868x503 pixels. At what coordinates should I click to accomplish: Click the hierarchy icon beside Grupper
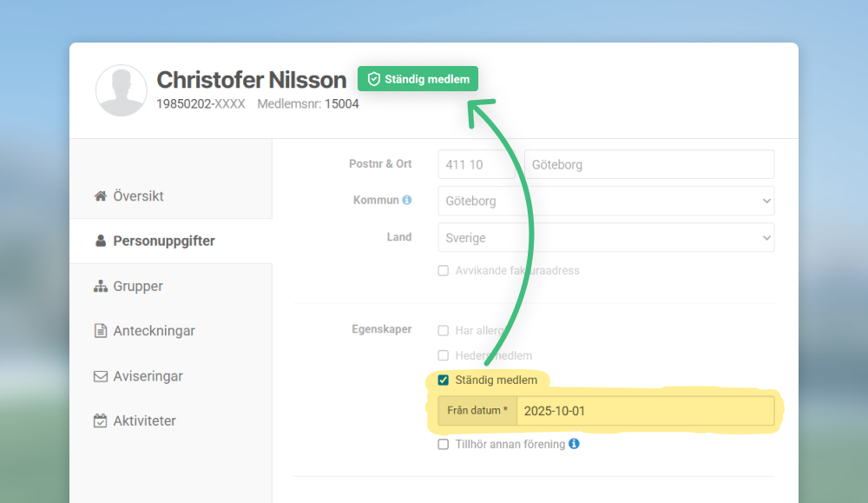(101, 286)
